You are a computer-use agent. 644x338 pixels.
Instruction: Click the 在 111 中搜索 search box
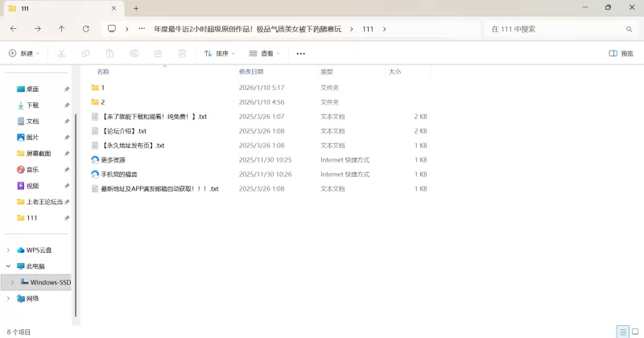(x=555, y=29)
